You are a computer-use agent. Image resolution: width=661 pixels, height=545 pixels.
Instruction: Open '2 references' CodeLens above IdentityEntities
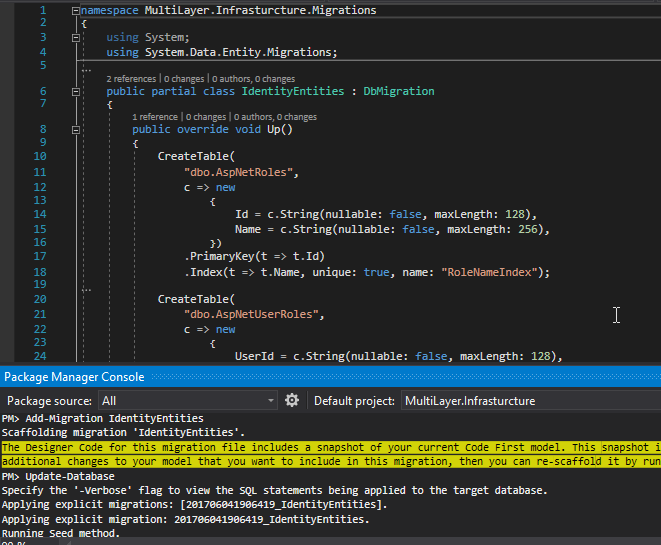click(x=131, y=79)
